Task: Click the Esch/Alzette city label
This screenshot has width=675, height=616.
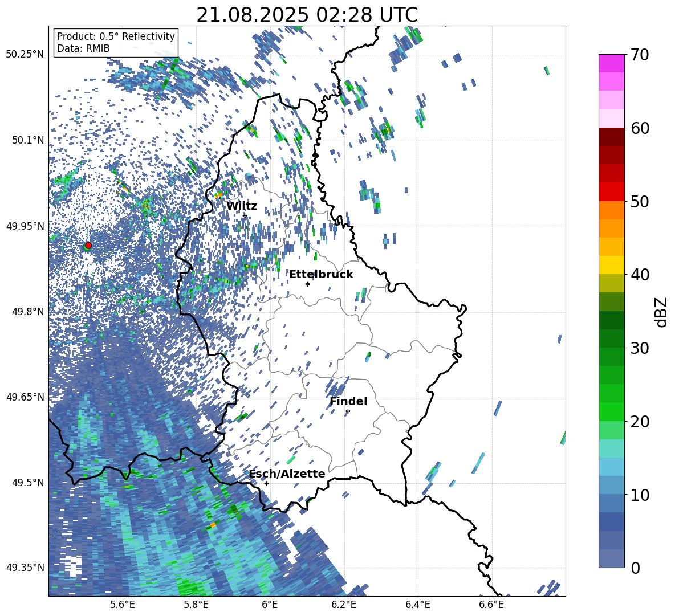Action: point(287,474)
